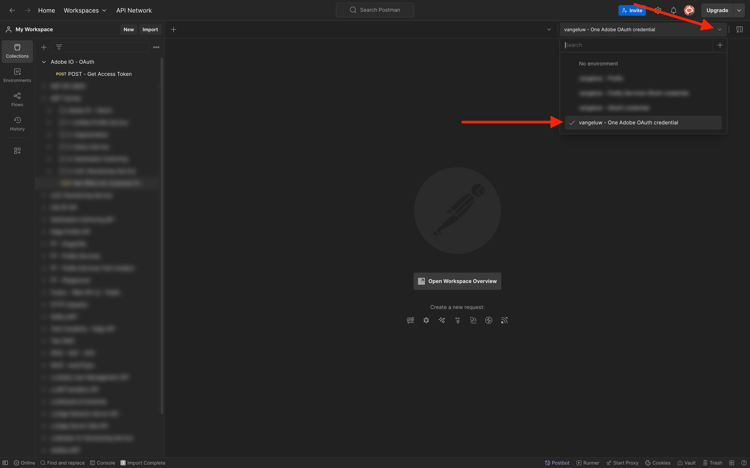Focus the Search Postman field
This screenshot has width=750, height=468.
click(x=375, y=10)
